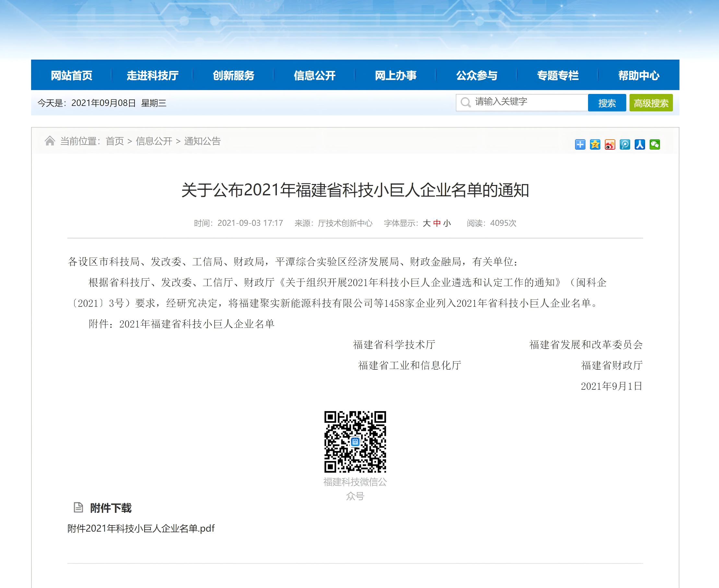Open 专题专栏 navigation menu

(558, 75)
